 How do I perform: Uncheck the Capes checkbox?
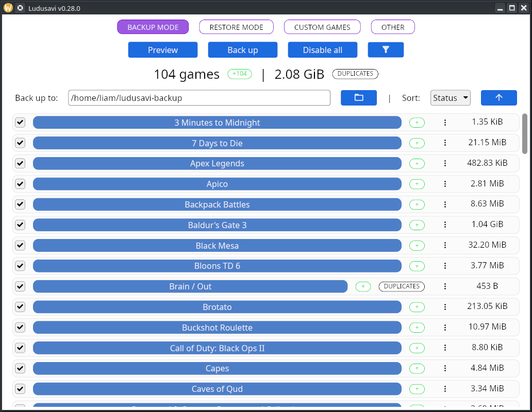pyautogui.click(x=20, y=368)
